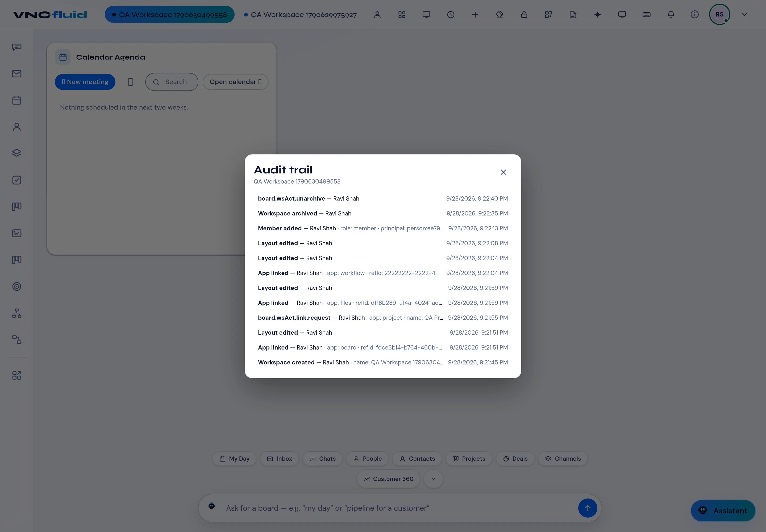This screenshot has height=532, width=766.
Task: Select the Customer 360 chip
Action: (x=388, y=479)
